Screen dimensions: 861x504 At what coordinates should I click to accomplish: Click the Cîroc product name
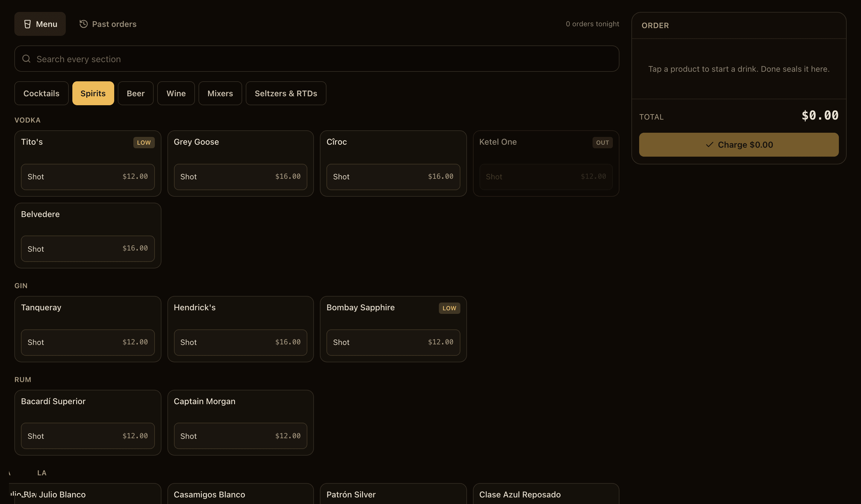tap(337, 142)
